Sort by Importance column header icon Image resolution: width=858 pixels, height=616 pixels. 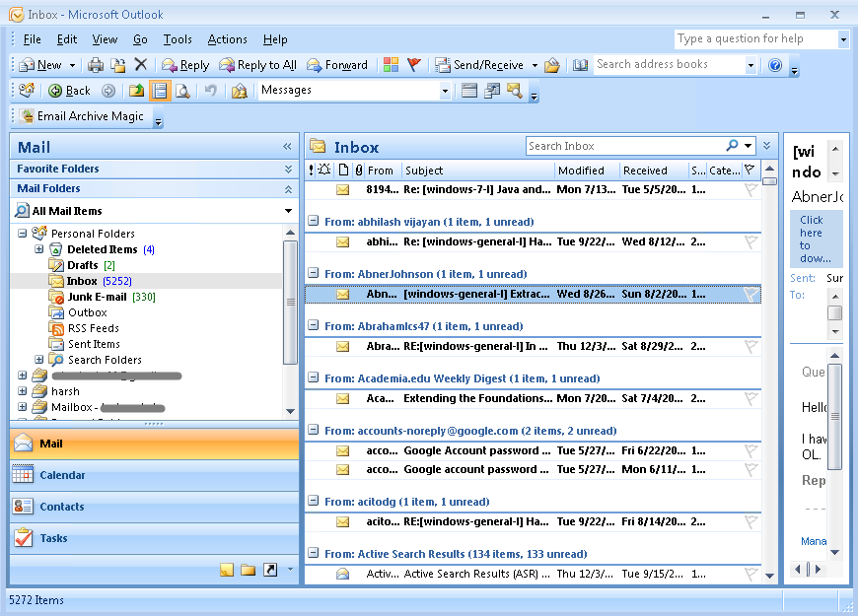(x=311, y=171)
